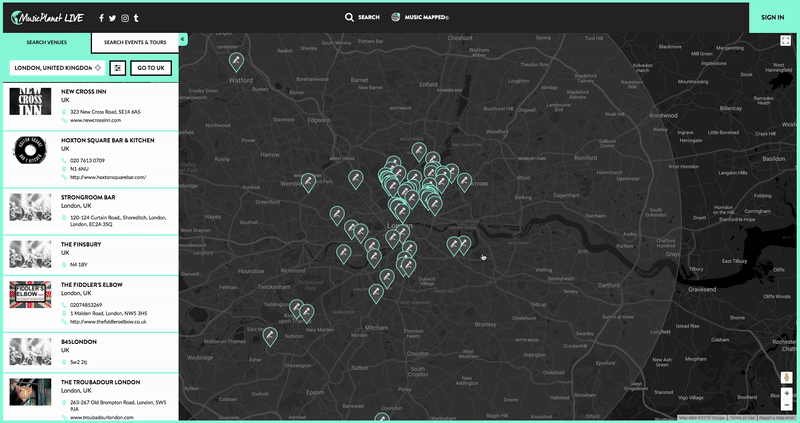This screenshot has width=800, height=423.
Task: Use current location crosshair in location field
Action: pyautogui.click(x=98, y=67)
